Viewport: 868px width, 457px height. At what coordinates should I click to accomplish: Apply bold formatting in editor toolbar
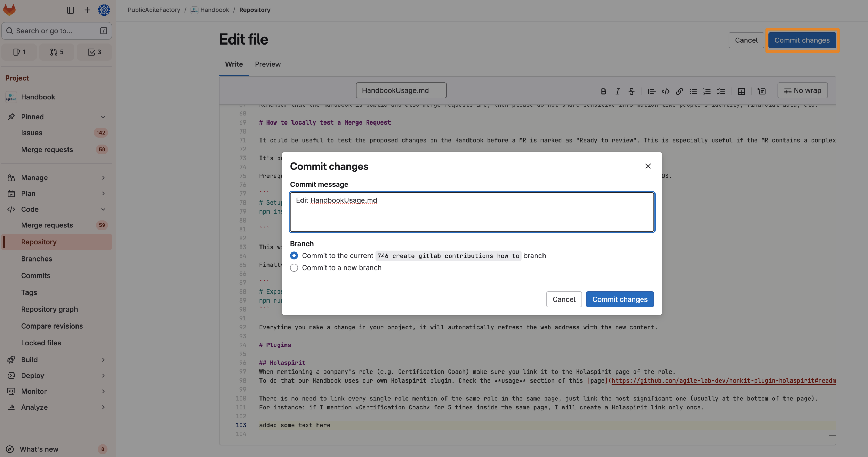point(604,91)
